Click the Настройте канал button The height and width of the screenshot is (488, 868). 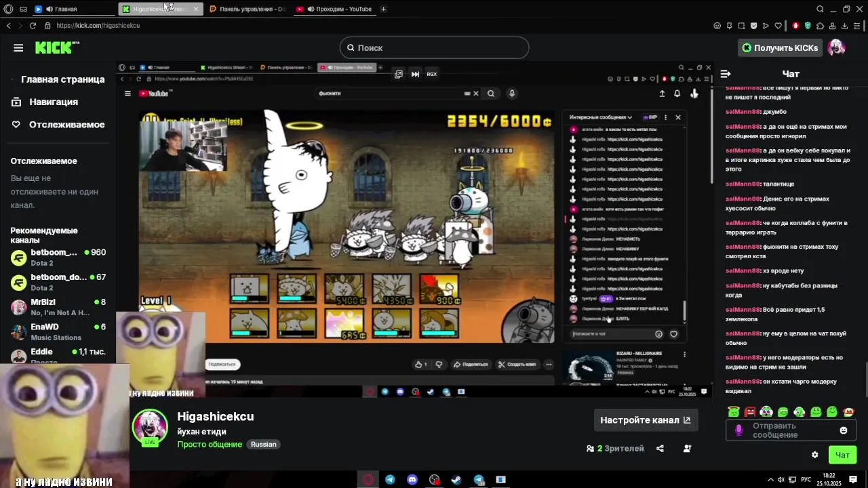tap(645, 420)
